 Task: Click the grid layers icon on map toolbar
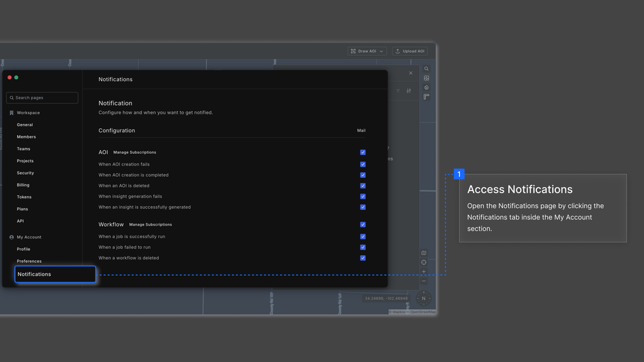426,78
